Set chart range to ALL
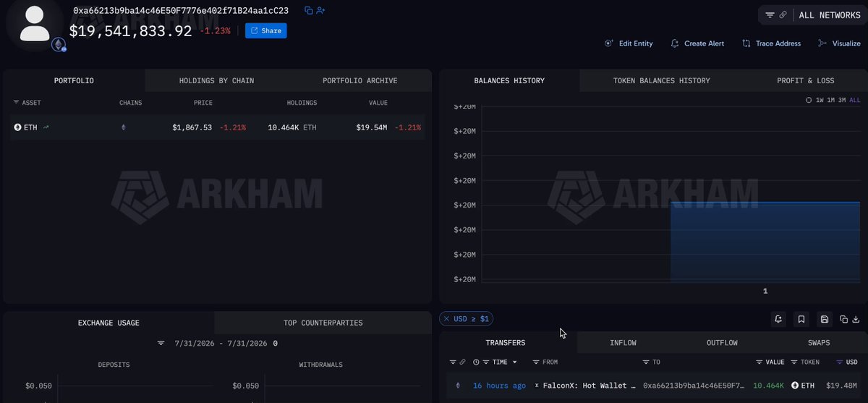 tap(854, 100)
